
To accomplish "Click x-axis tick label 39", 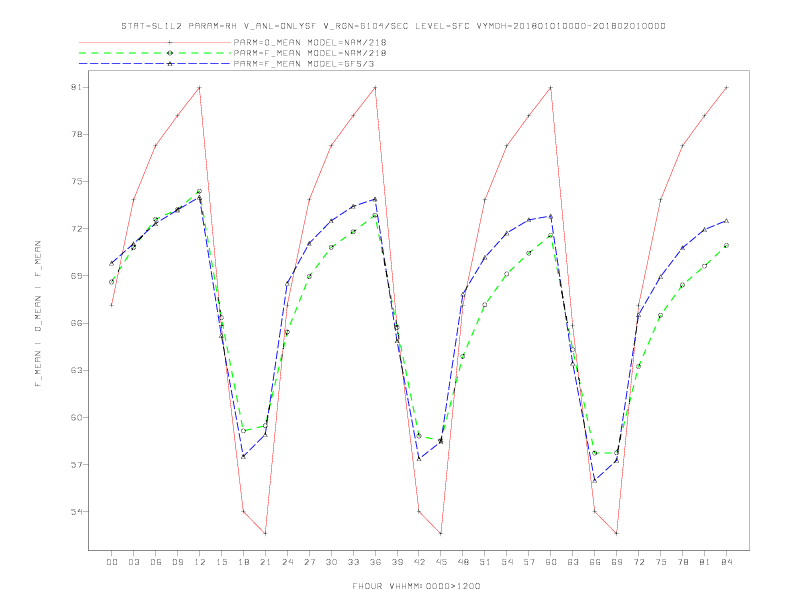I will [x=397, y=562].
